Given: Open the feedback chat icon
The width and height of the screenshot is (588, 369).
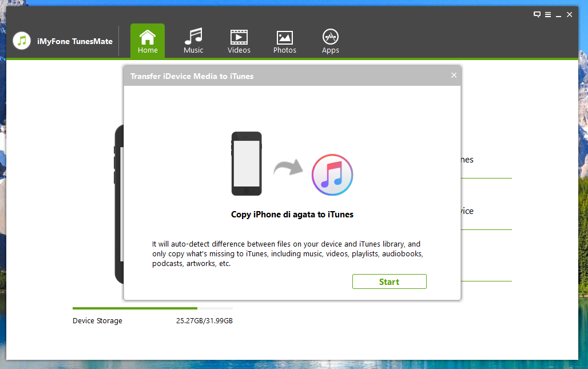Looking at the screenshot, I should tap(537, 15).
